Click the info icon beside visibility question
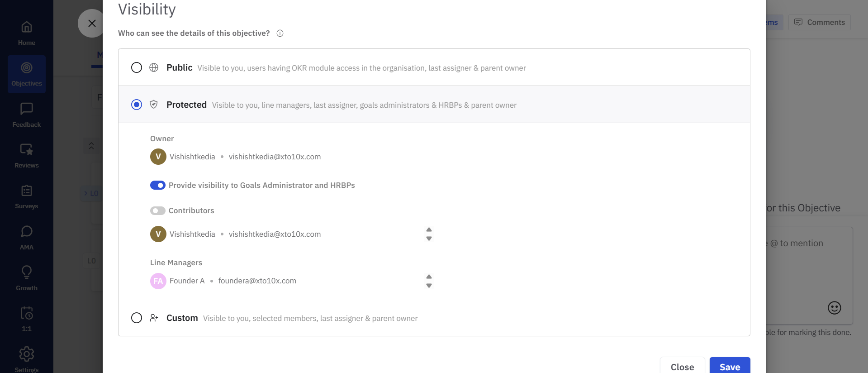868x373 pixels. coord(280,33)
